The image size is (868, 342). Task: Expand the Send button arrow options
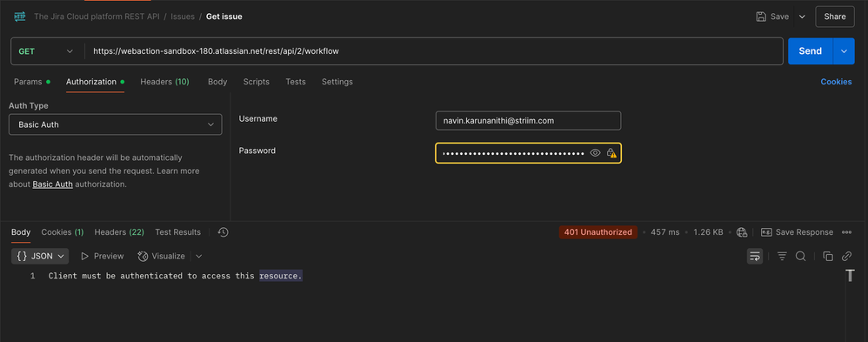844,51
